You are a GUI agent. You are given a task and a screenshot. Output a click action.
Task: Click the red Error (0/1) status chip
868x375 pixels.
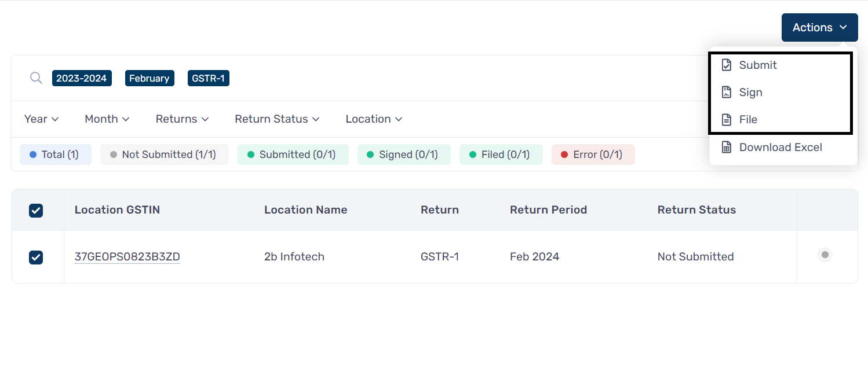coord(593,155)
